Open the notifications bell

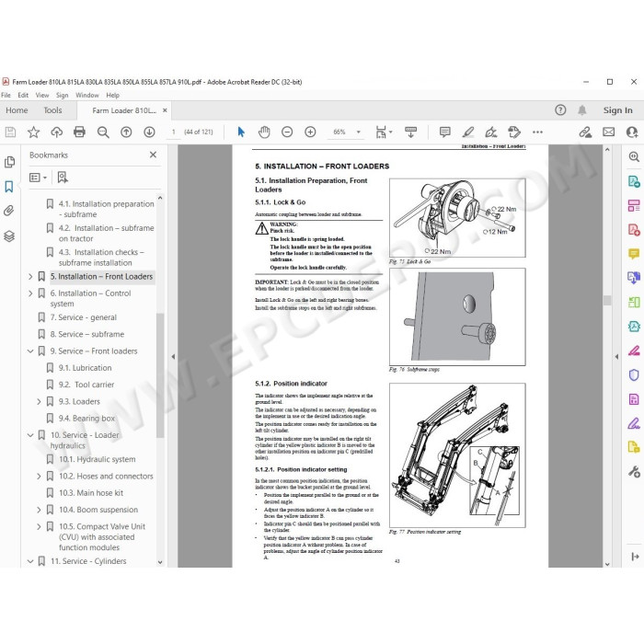click(x=582, y=110)
